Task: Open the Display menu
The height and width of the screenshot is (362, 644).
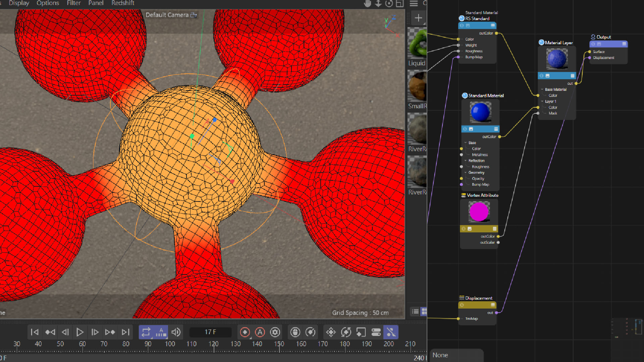Action: click(x=19, y=3)
